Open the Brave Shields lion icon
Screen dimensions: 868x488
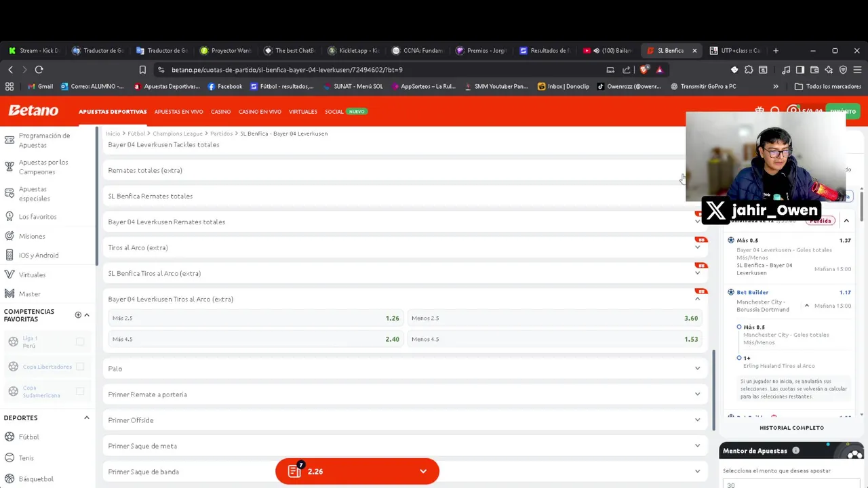(644, 69)
